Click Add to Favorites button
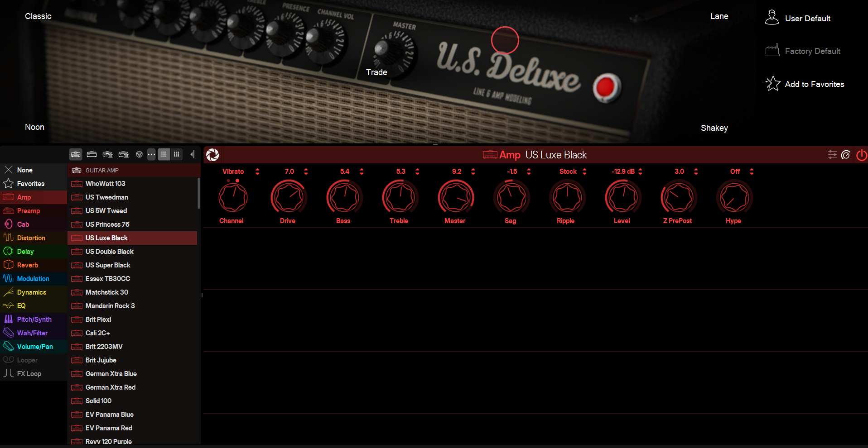The image size is (868, 448). click(803, 84)
